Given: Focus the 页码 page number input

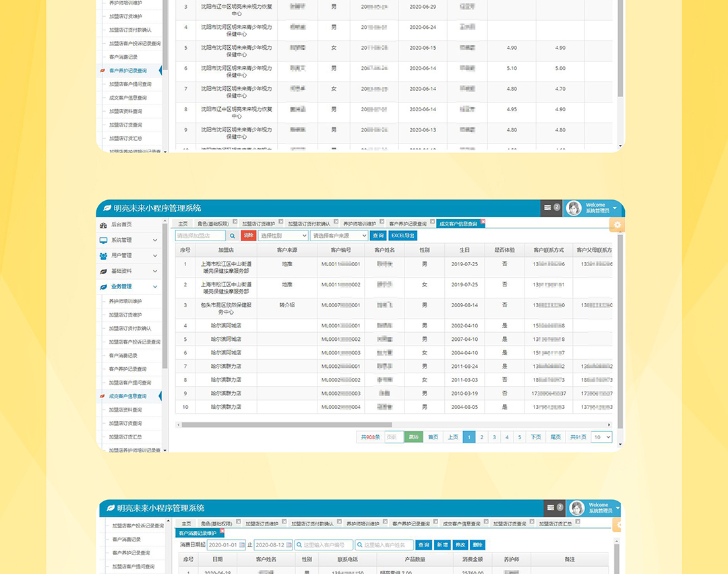Looking at the screenshot, I should 394,437.
